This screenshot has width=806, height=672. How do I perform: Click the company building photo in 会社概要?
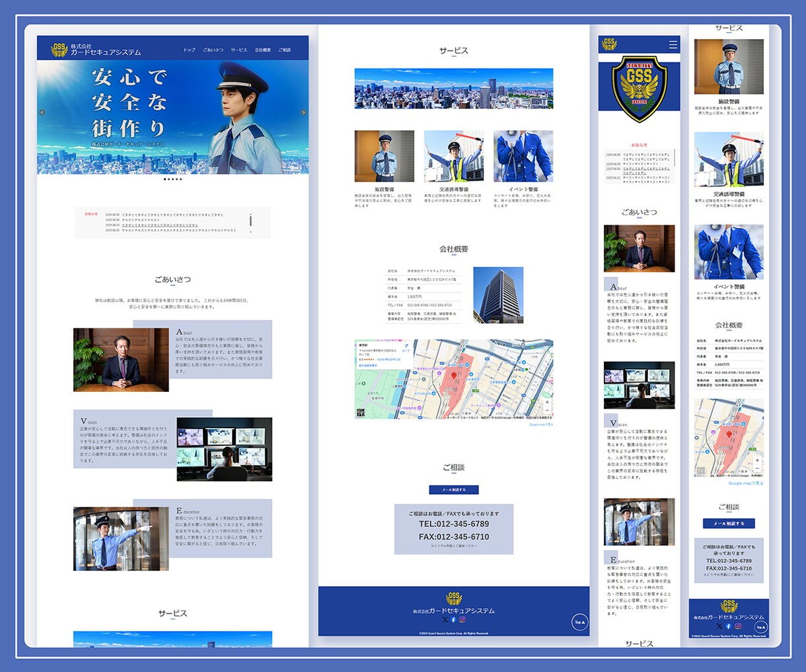point(498,295)
